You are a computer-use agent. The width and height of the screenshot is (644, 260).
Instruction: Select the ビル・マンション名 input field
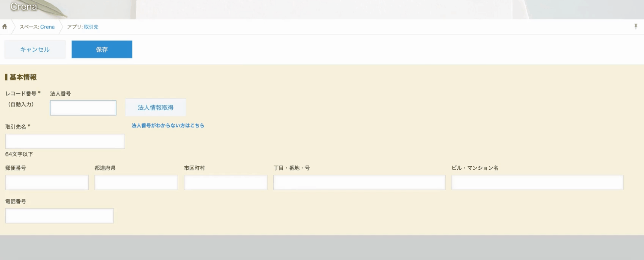[537, 183]
